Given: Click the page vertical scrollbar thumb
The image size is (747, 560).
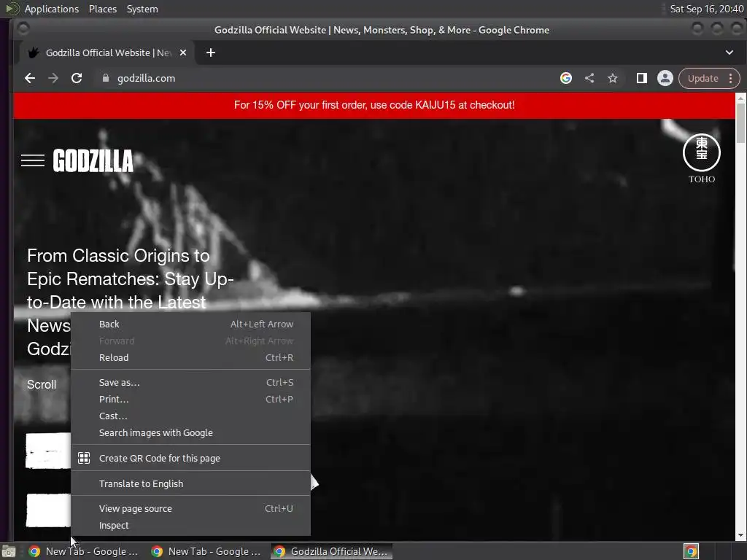Looking at the screenshot, I should (740, 122).
